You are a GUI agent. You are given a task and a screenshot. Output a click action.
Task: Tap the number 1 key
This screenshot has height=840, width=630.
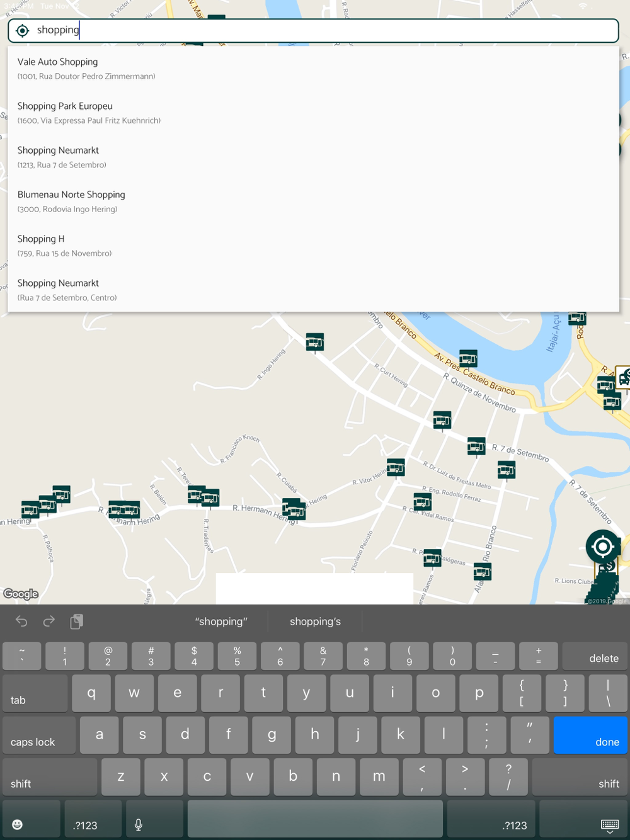(65, 656)
